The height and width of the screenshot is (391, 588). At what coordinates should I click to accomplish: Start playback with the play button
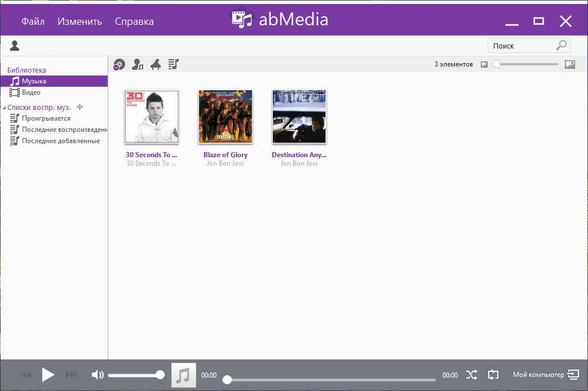47,375
